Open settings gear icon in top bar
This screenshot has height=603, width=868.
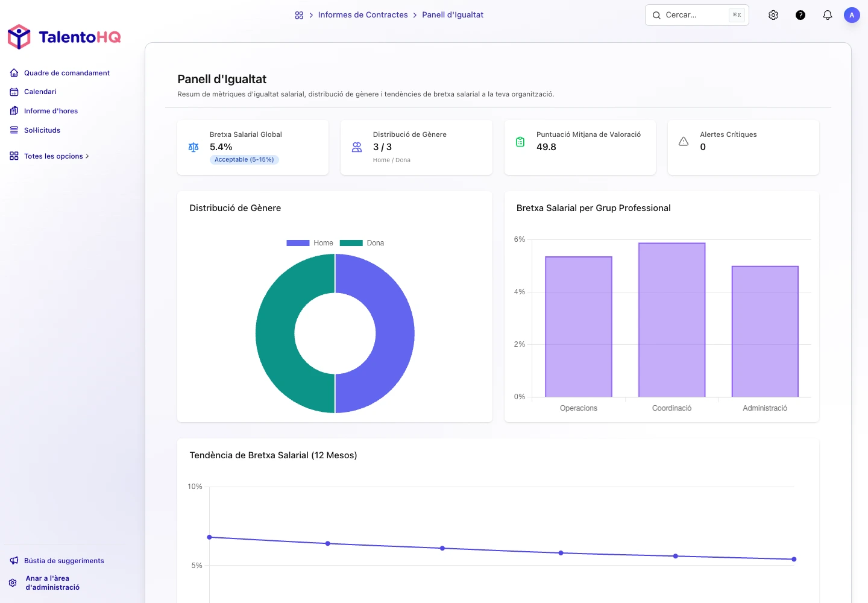pyautogui.click(x=773, y=15)
